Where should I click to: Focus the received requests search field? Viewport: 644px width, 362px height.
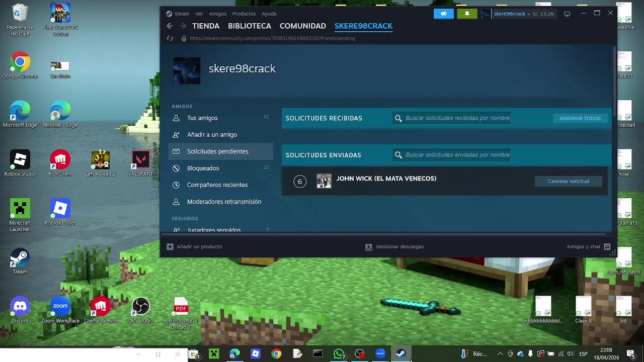452,118
